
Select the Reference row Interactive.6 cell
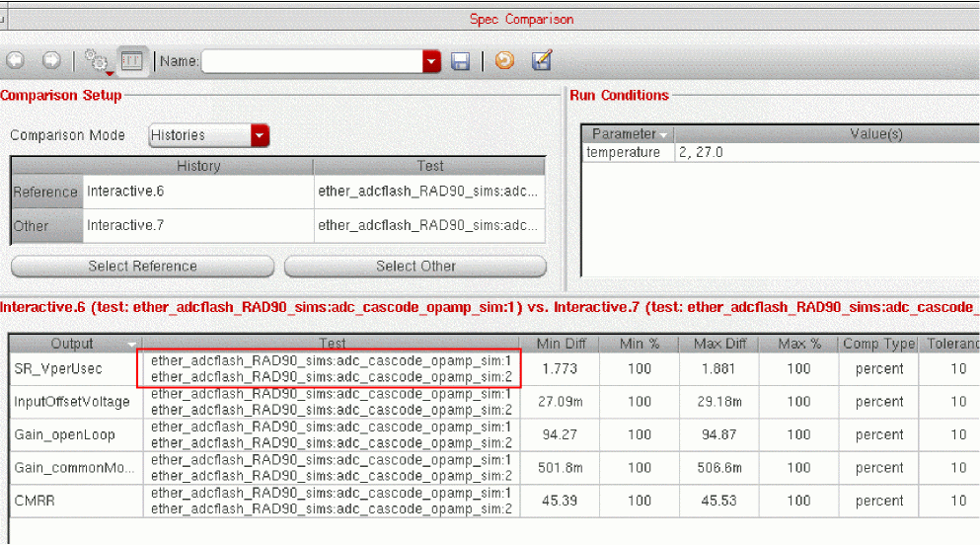[197, 193]
